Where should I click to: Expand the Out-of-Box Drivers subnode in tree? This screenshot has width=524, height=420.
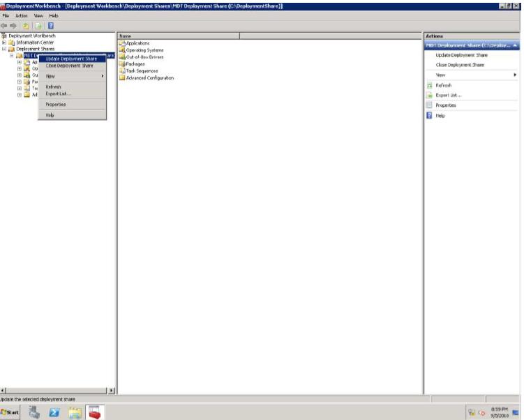tap(20, 75)
